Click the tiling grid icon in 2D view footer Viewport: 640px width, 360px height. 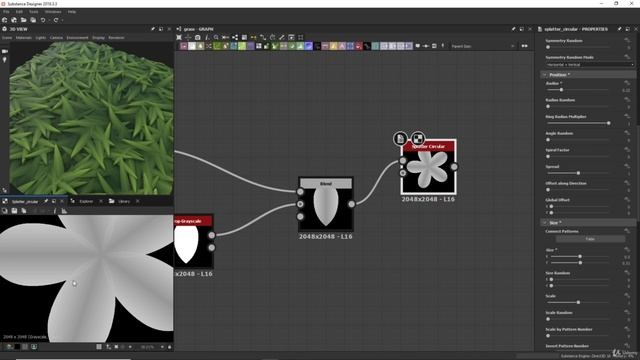[99, 347]
